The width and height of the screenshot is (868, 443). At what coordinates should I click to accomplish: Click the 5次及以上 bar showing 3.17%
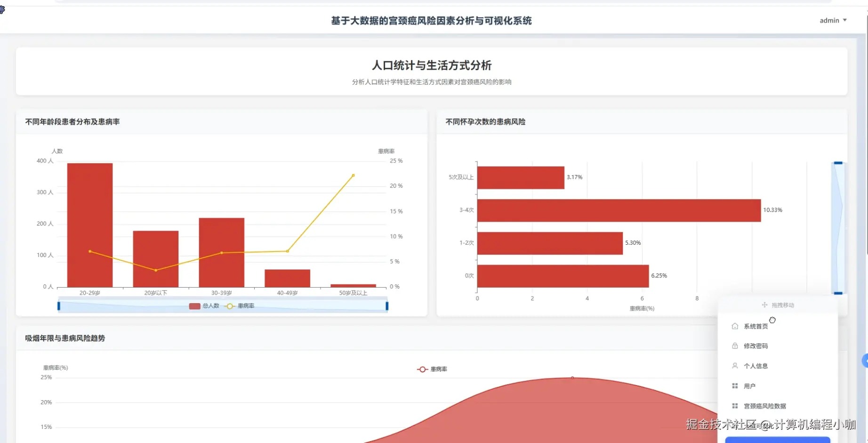[x=521, y=177]
